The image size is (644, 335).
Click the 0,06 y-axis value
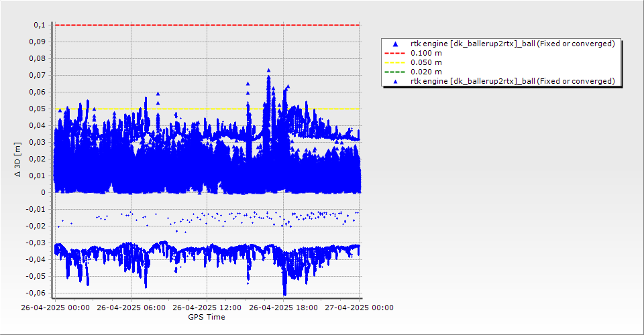pos(38,92)
